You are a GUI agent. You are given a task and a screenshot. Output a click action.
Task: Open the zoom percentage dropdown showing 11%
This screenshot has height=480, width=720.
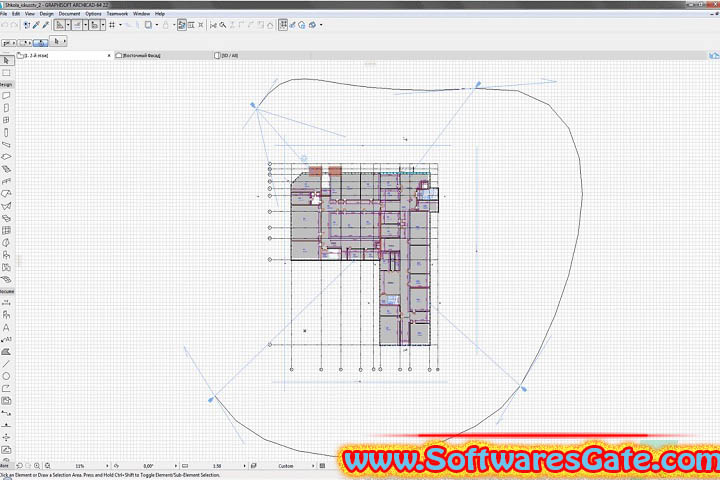pos(107,466)
